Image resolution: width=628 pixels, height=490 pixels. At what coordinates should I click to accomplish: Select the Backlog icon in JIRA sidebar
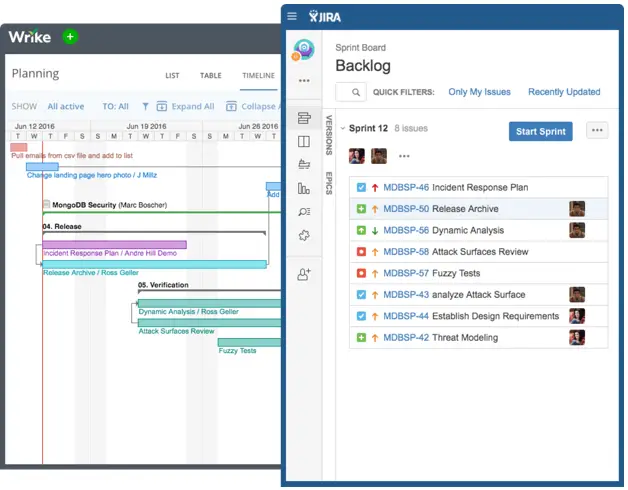304,118
